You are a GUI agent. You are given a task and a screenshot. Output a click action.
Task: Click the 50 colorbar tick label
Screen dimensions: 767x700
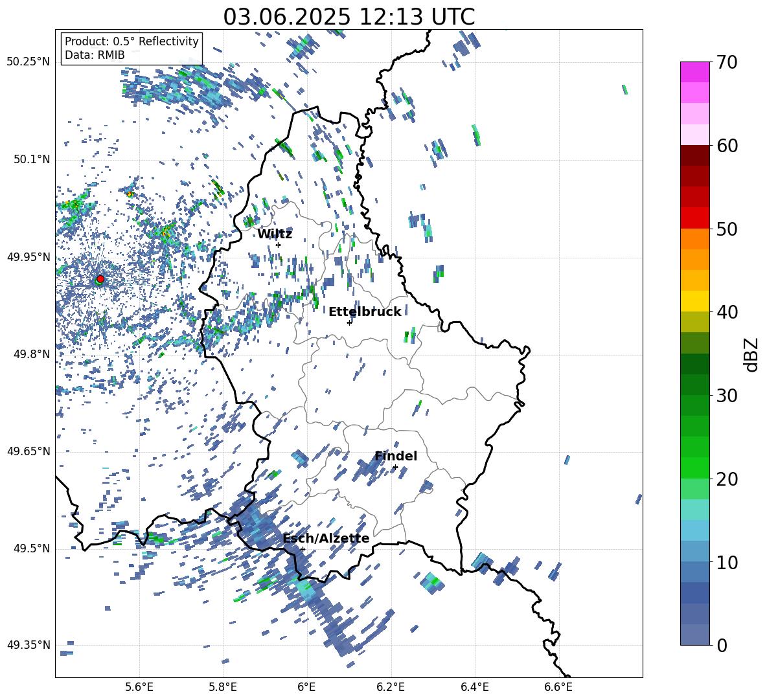click(727, 229)
